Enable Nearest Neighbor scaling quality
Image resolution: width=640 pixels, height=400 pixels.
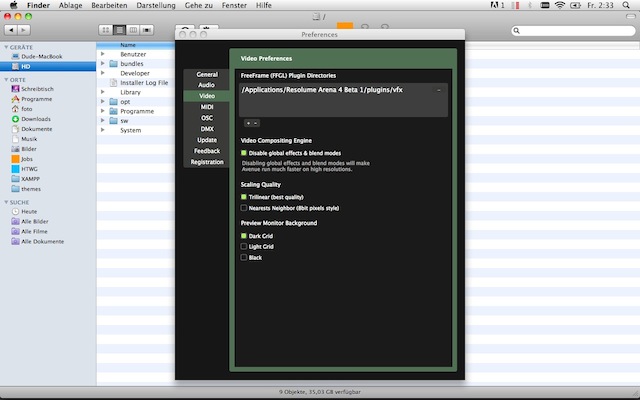click(x=244, y=208)
